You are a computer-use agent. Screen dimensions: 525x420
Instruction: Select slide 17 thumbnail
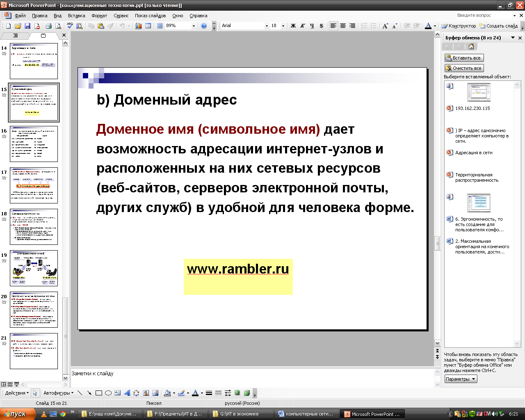pyautogui.click(x=34, y=185)
